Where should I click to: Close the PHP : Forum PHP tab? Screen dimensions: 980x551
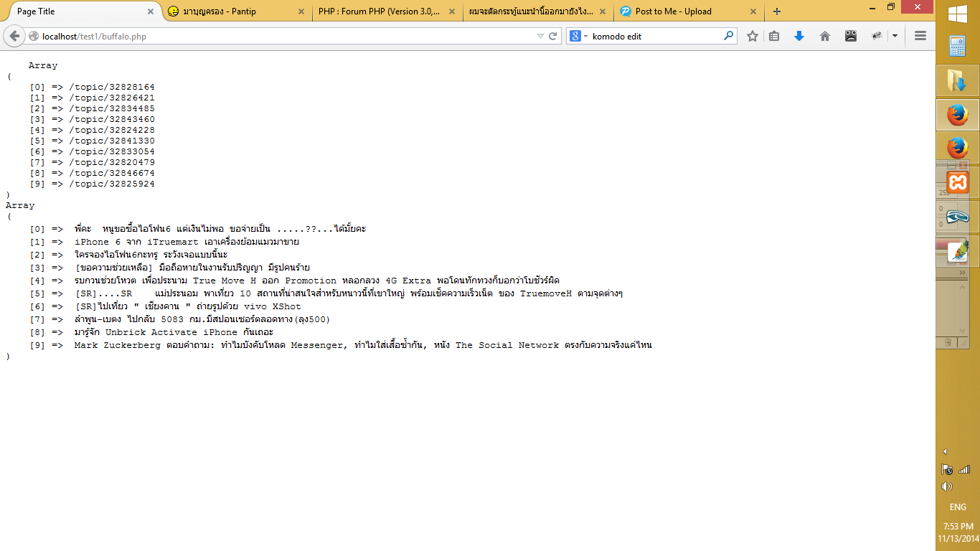coord(451,11)
